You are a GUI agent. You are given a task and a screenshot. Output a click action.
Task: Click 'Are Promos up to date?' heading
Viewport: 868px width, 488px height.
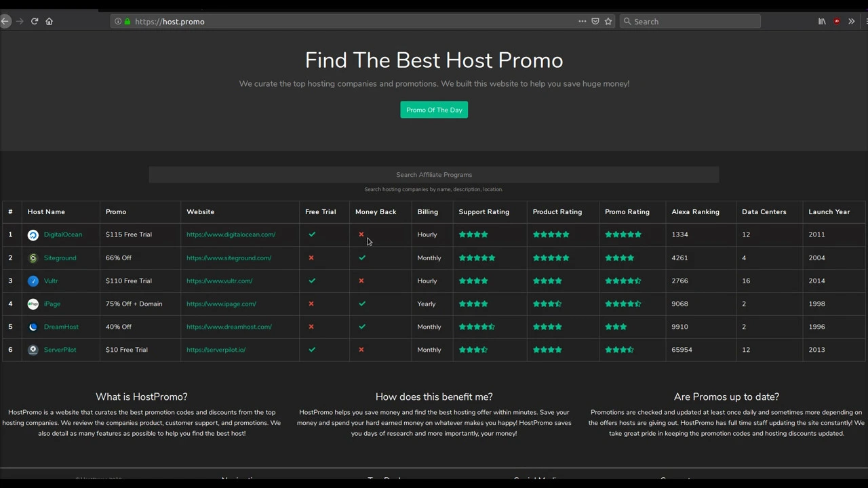coord(726,397)
